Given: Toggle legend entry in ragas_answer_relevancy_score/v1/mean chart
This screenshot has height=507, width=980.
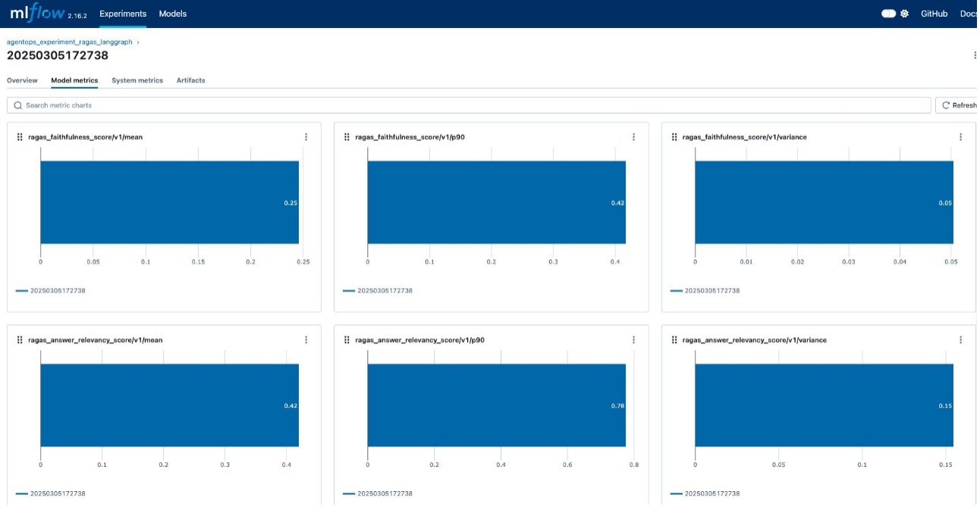Looking at the screenshot, I should click(50, 493).
